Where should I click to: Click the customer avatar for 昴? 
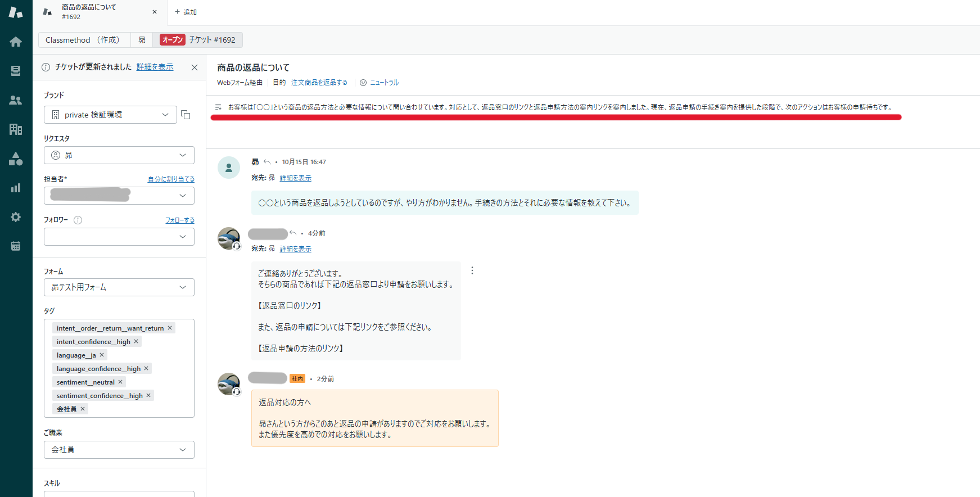pos(229,168)
